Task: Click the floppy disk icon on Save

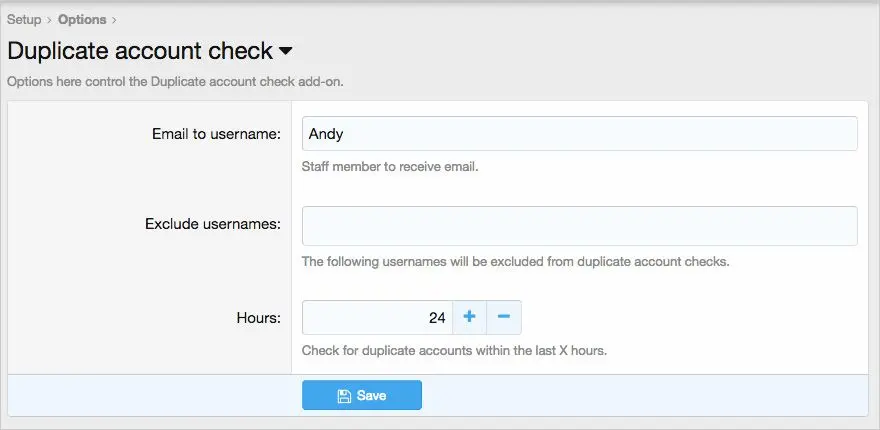Action: pyautogui.click(x=344, y=396)
